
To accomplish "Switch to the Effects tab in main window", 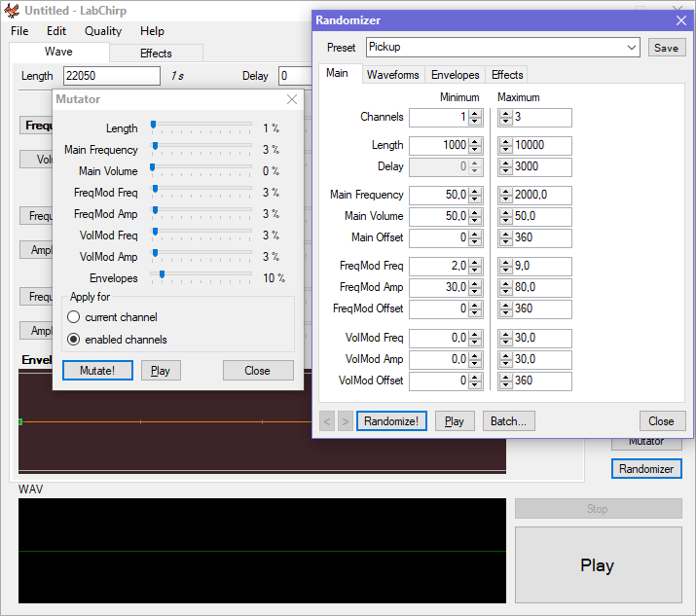I will [x=156, y=54].
